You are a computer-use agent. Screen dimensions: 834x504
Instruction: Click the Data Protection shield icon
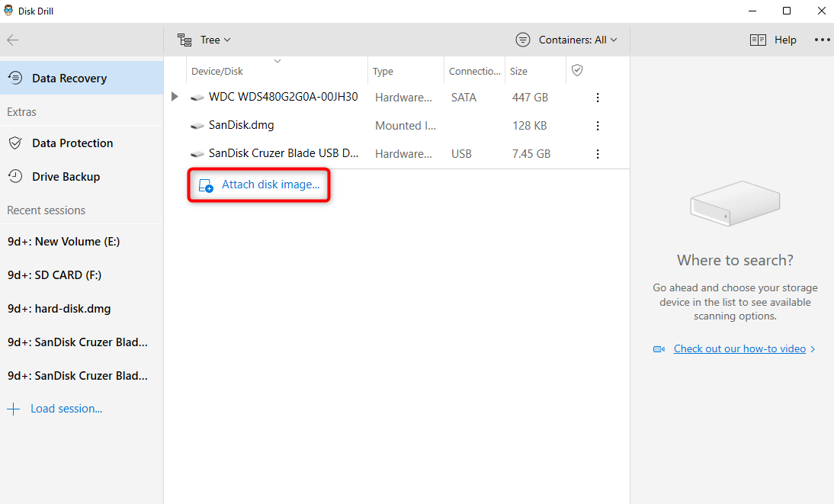click(x=15, y=143)
